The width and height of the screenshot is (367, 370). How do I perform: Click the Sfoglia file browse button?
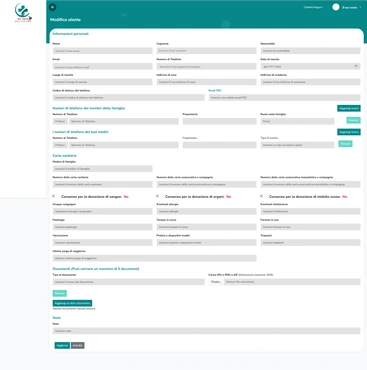click(x=216, y=282)
